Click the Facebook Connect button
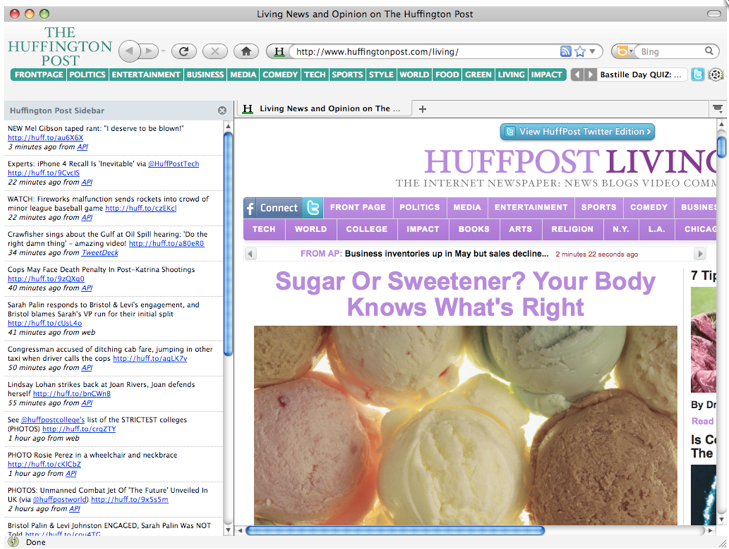This screenshot has height=549, width=729. pos(272,208)
